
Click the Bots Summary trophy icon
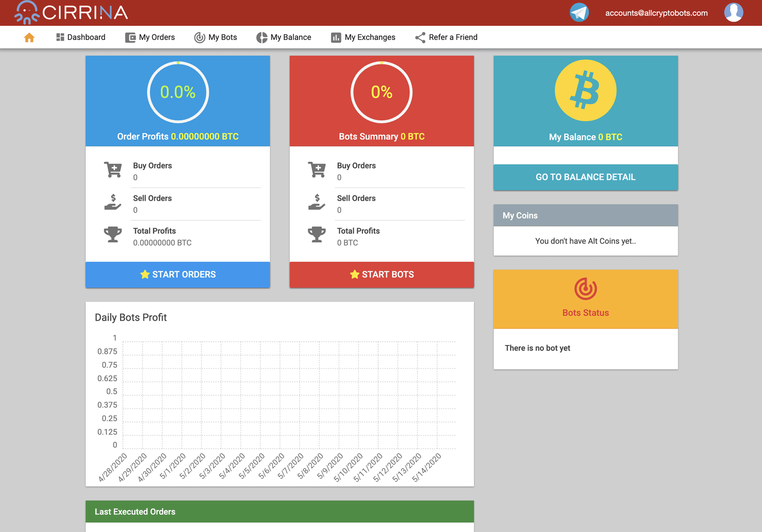pyautogui.click(x=317, y=235)
